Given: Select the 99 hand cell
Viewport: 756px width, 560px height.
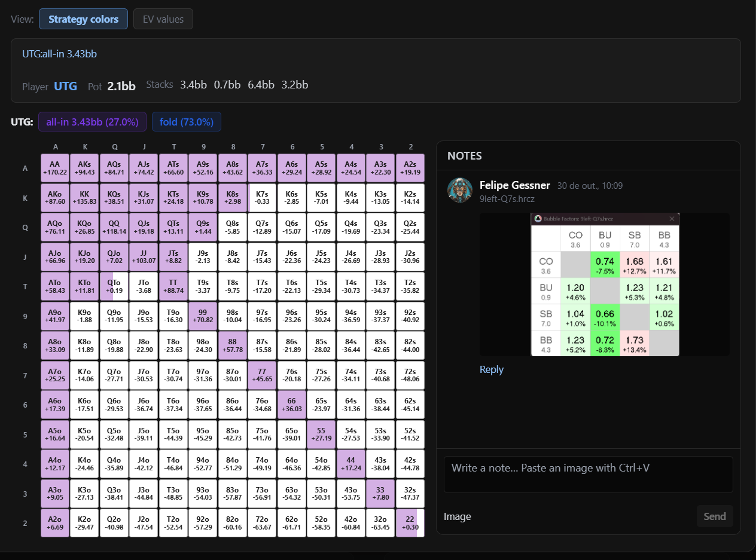Looking at the screenshot, I should [x=203, y=316].
